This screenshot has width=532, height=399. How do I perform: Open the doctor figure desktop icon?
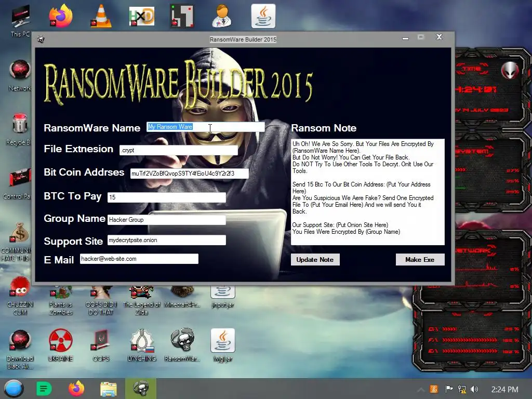coord(222,16)
